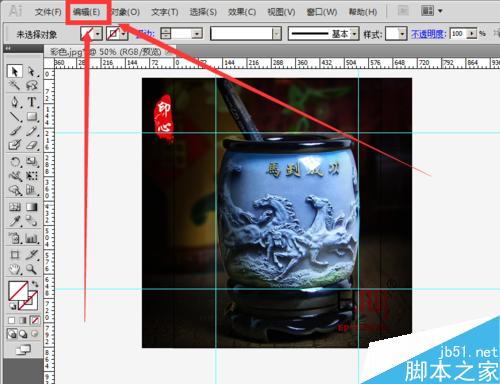
Task: Set paint type to Gradient
Action: [x=23, y=321]
